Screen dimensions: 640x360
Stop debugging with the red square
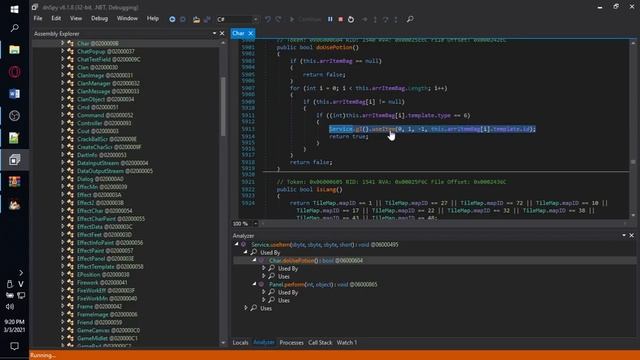(340, 19)
